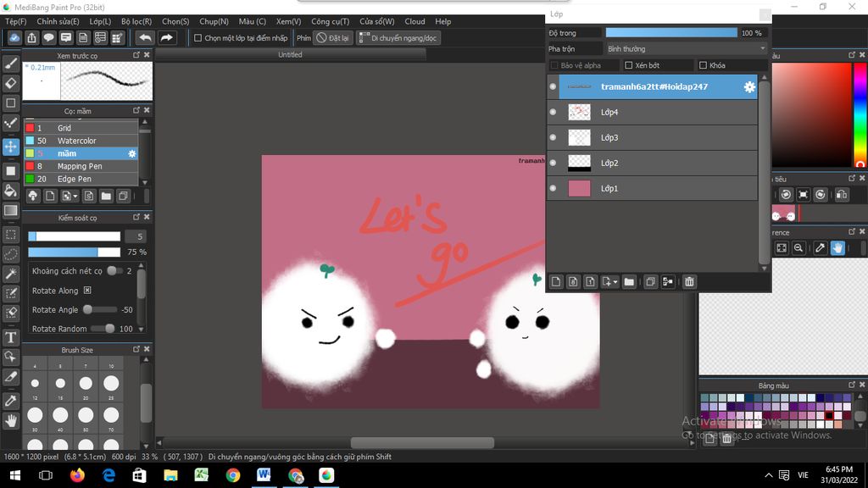
Task: Hide the Lớp3 layer
Action: [x=553, y=138]
